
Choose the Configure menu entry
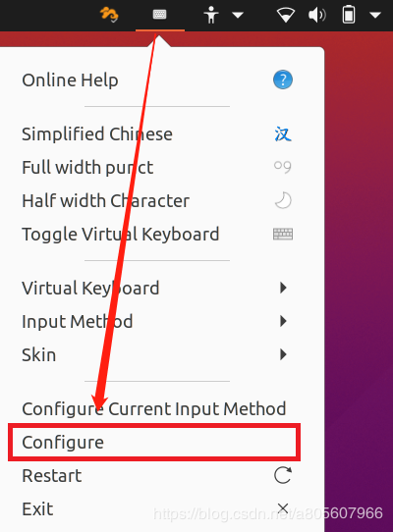(x=154, y=442)
